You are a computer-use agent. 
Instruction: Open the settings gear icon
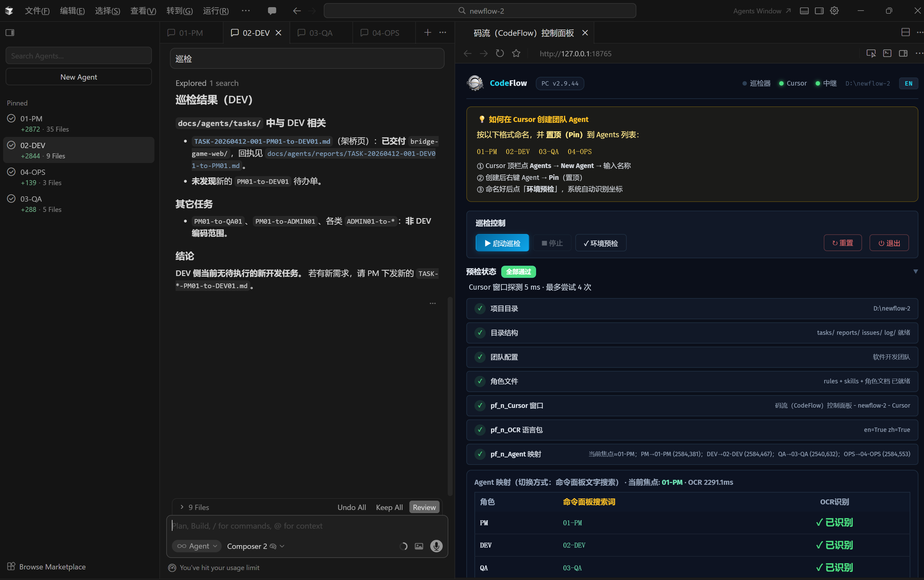[x=834, y=11]
